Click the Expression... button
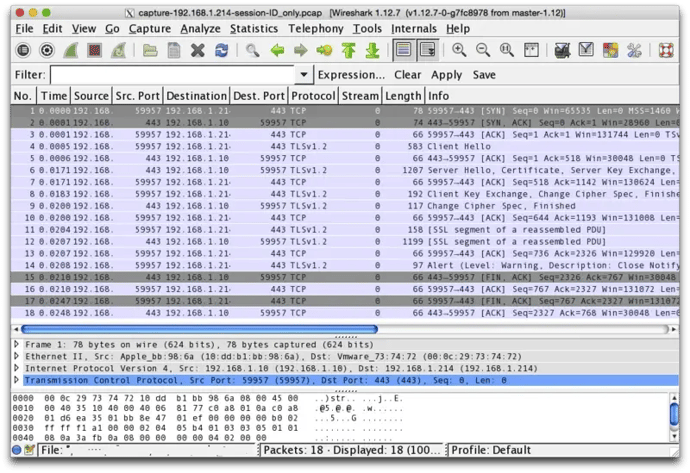This screenshot has width=690, height=473. (x=351, y=75)
